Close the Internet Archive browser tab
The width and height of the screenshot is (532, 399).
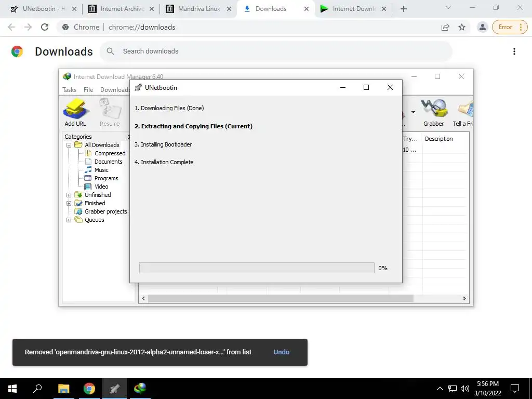click(152, 9)
